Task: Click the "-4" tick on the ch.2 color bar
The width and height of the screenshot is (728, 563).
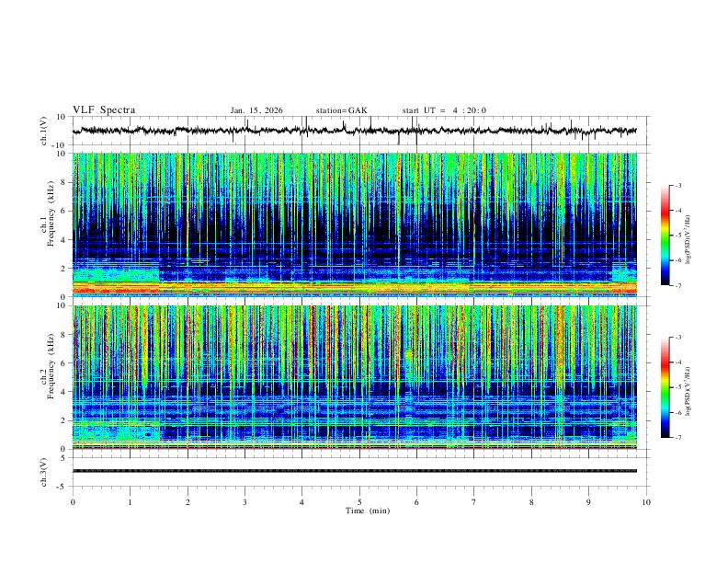Action: [x=677, y=362]
